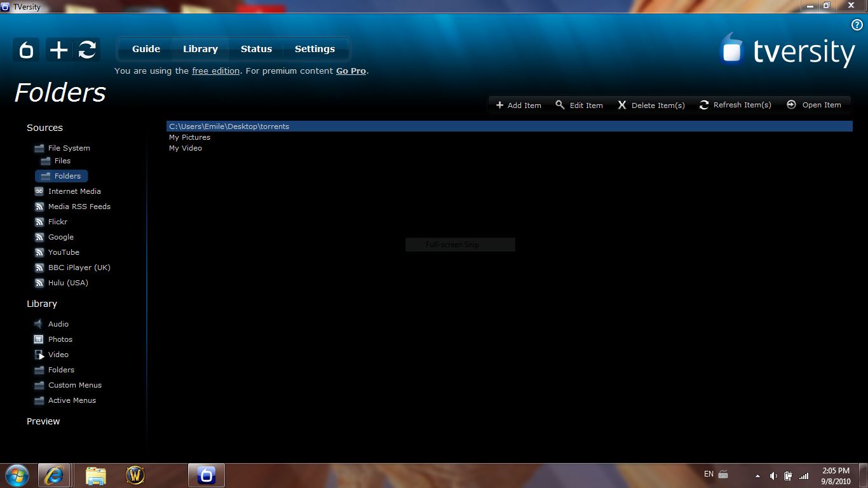Viewport: 868px width, 488px height.
Task: Click the Hulu (USA) source icon
Action: pyautogui.click(x=39, y=283)
